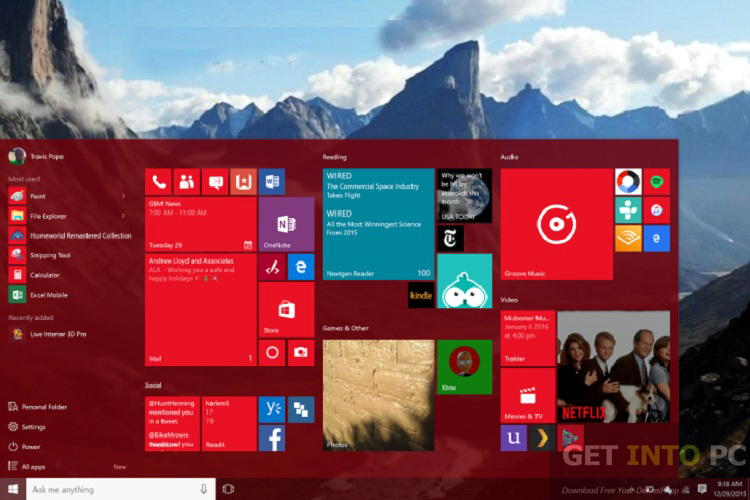
Task: Open the Action Center notification icon
Action: point(702,489)
